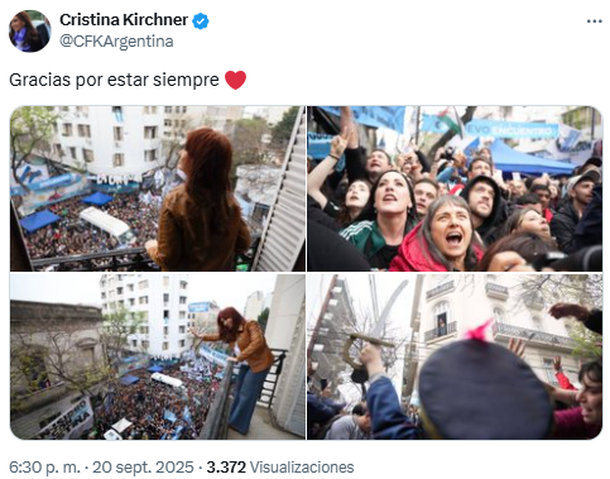Click the white apartment building in bottom-left photo
This screenshot has width=610, height=479.
[x=144, y=316]
